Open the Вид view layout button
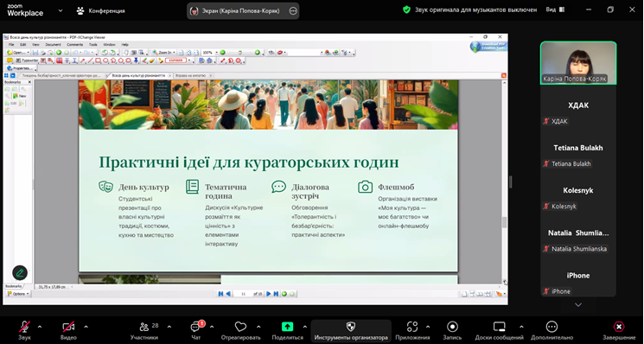The width and height of the screenshot is (644, 344). pos(555,10)
